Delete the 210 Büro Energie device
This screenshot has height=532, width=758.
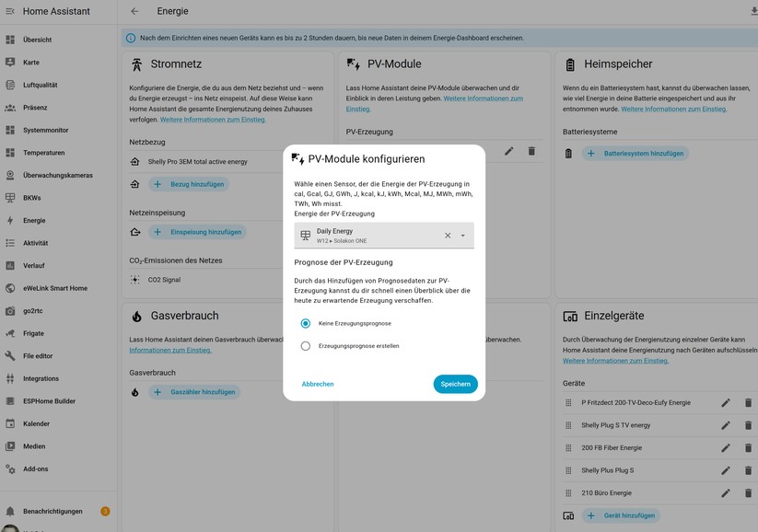point(747,493)
